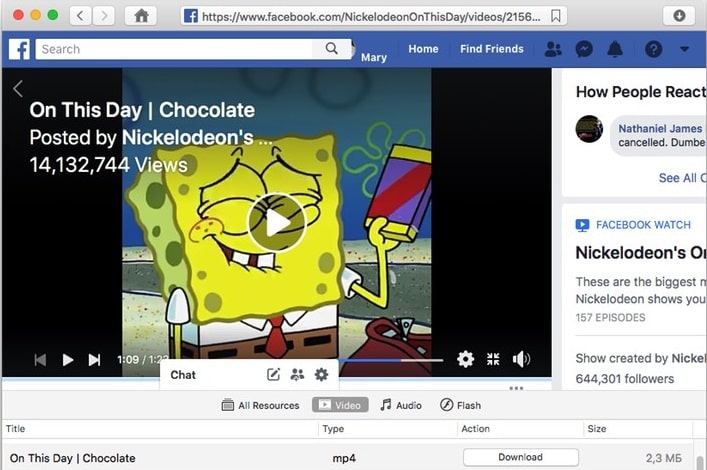The image size is (707, 470).
Task: Click in the Facebook Search field
Action: [174, 49]
